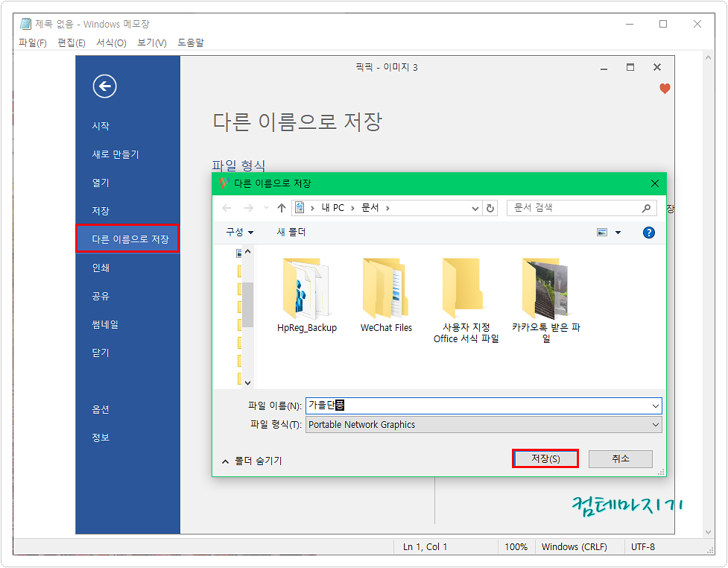Viewport: 728px width, 568px height.
Task: Open 편집(E) menu in Notepad
Action: 72,42
